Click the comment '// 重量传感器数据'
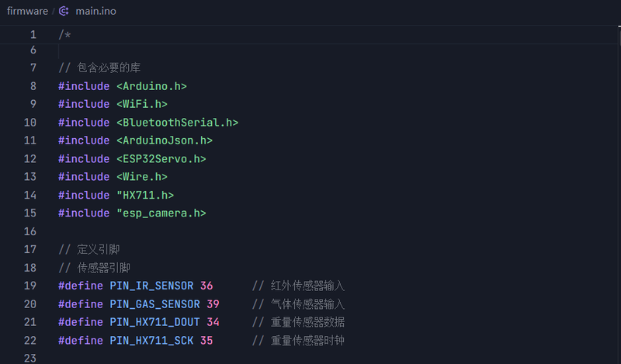 pyautogui.click(x=298, y=322)
